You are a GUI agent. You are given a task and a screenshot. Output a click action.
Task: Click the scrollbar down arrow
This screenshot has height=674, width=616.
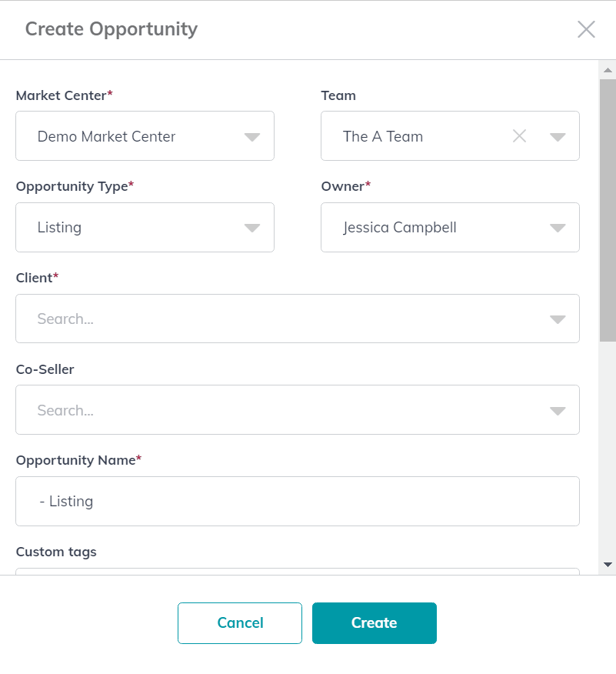pos(608,565)
